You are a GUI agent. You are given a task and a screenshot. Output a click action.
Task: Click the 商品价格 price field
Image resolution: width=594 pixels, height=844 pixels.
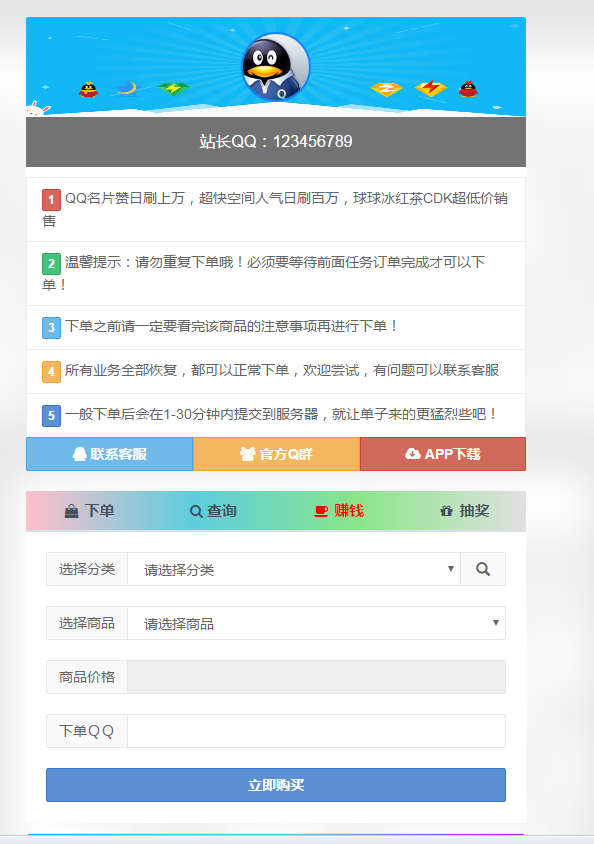tap(316, 677)
